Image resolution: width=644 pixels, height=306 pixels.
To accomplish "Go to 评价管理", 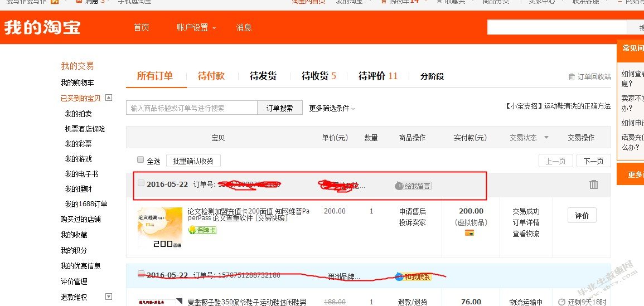I will tap(74, 281).
